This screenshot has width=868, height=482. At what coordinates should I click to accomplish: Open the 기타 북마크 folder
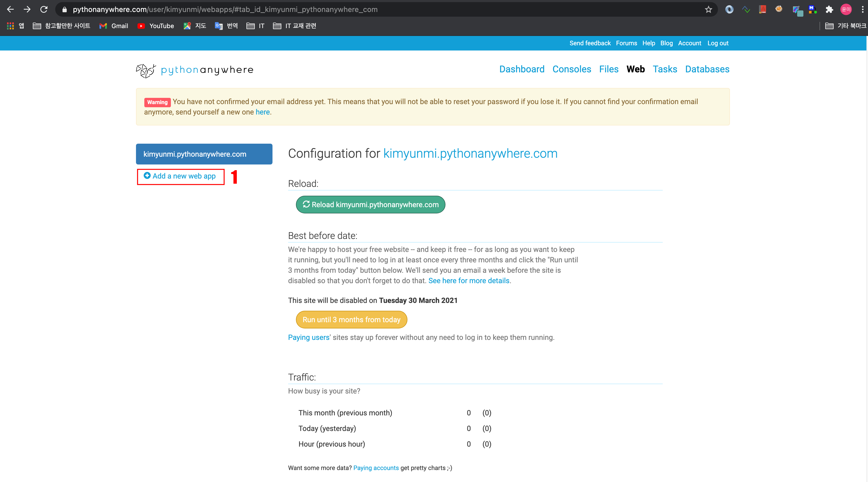click(x=846, y=26)
